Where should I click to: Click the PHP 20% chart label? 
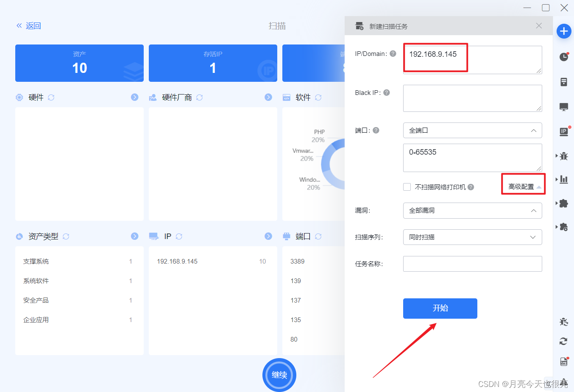318,136
